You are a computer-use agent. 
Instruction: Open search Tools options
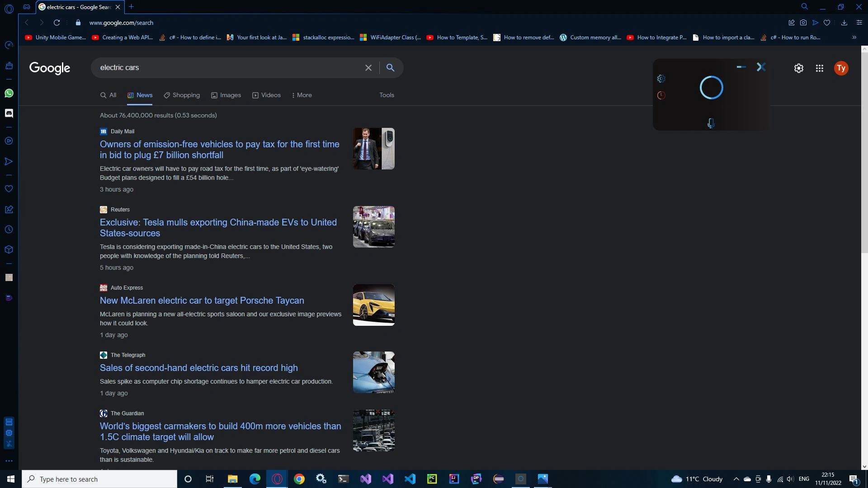tap(387, 95)
